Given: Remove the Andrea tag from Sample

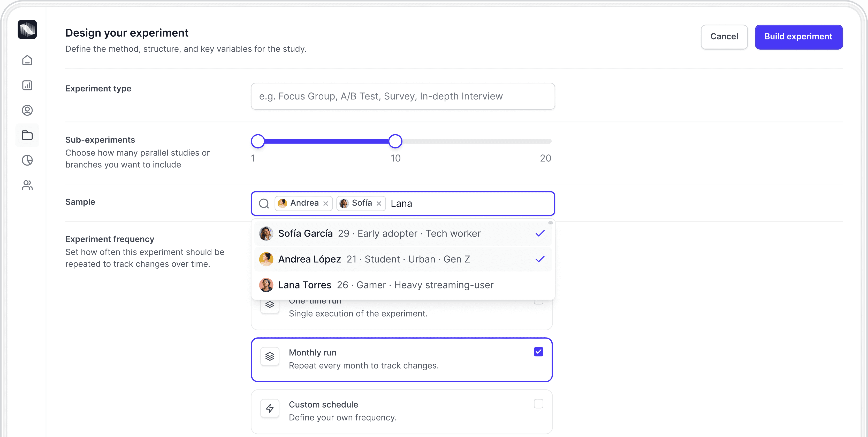Looking at the screenshot, I should 325,203.
